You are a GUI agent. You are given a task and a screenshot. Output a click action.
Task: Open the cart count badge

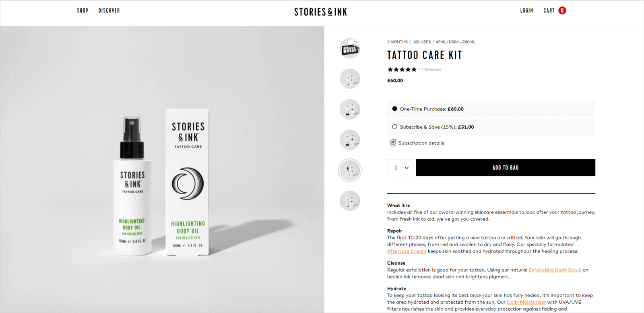pyautogui.click(x=562, y=10)
